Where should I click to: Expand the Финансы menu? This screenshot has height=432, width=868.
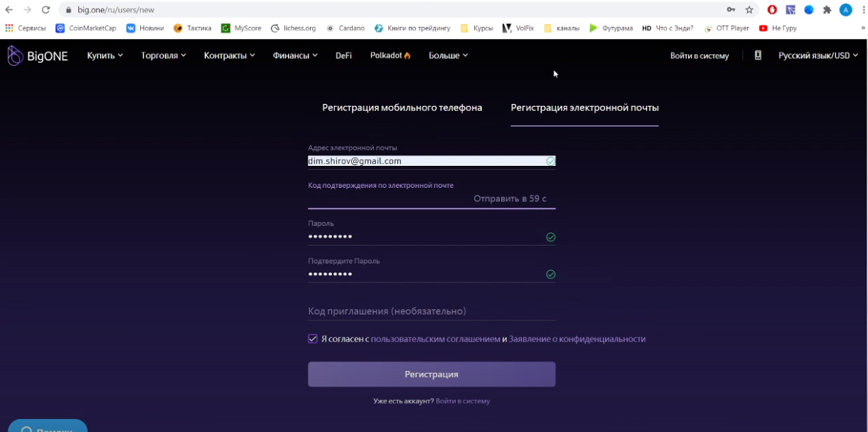coord(295,56)
